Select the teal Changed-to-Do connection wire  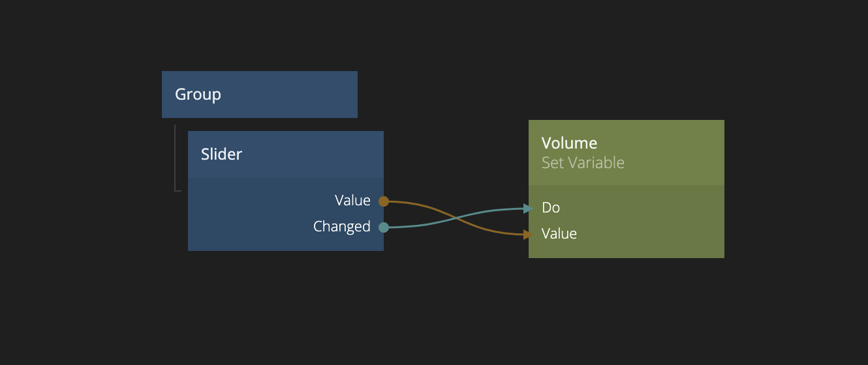(x=496, y=211)
